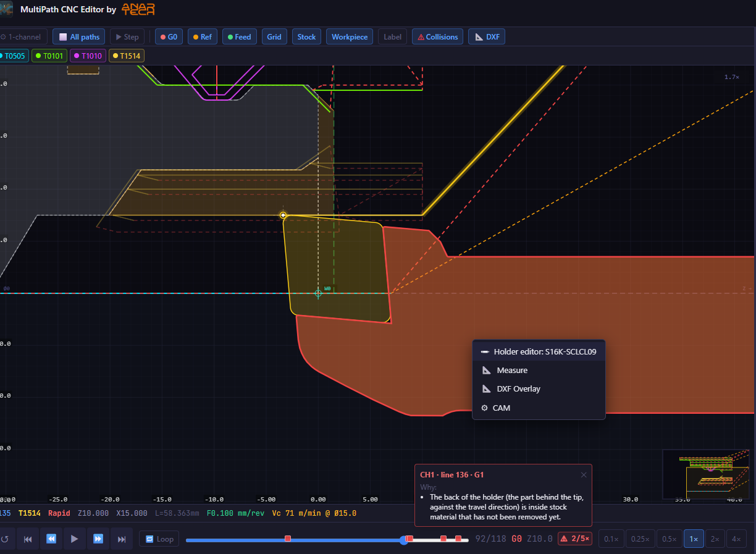
Task: Toggle tool T1514 path chip
Action: (x=127, y=56)
